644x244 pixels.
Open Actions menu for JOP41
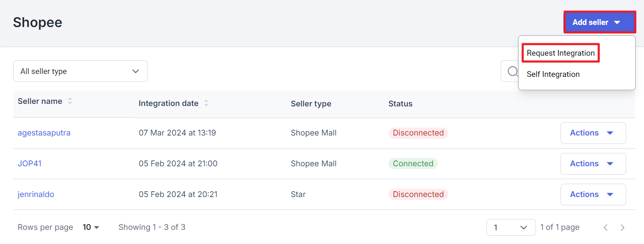593,164
